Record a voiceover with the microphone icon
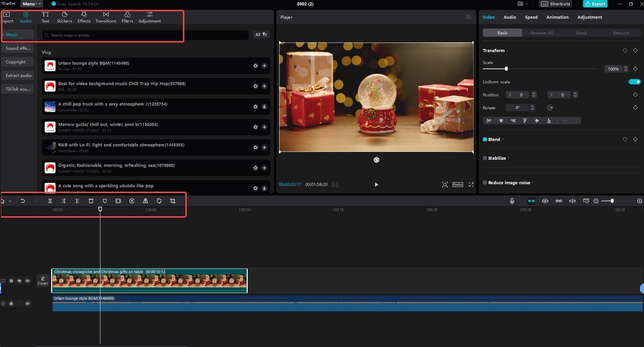 tap(512, 201)
